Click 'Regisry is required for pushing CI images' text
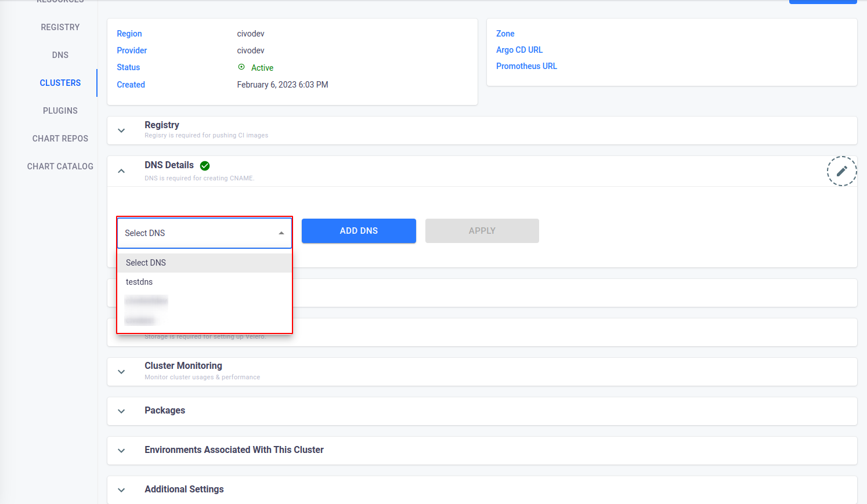 [x=207, y=135]
